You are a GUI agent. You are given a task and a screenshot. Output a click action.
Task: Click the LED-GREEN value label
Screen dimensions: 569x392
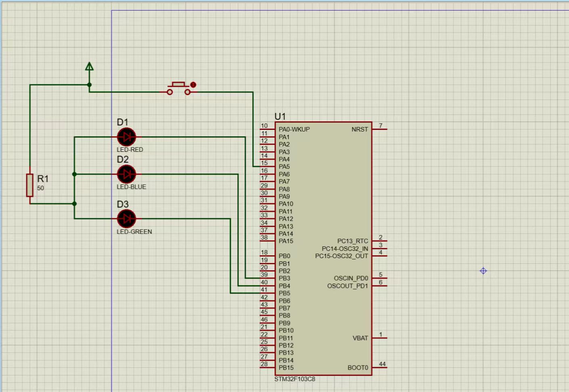pyautogui.click(x=134, y=232)
